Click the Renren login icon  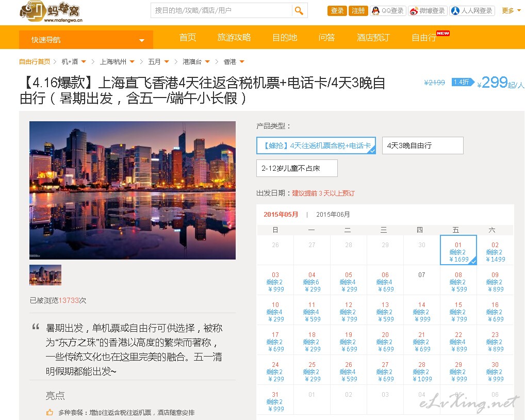455,11
